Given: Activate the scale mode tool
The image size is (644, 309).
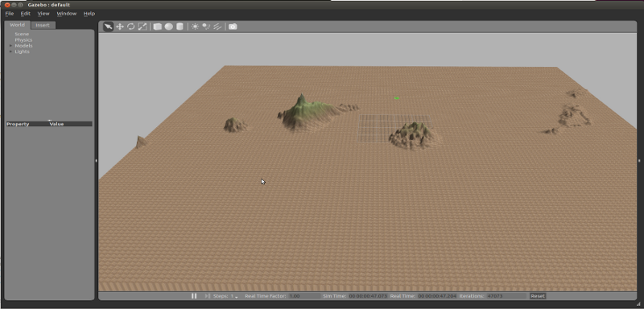Looking at the screenshot, I should (x=142, y=27).
